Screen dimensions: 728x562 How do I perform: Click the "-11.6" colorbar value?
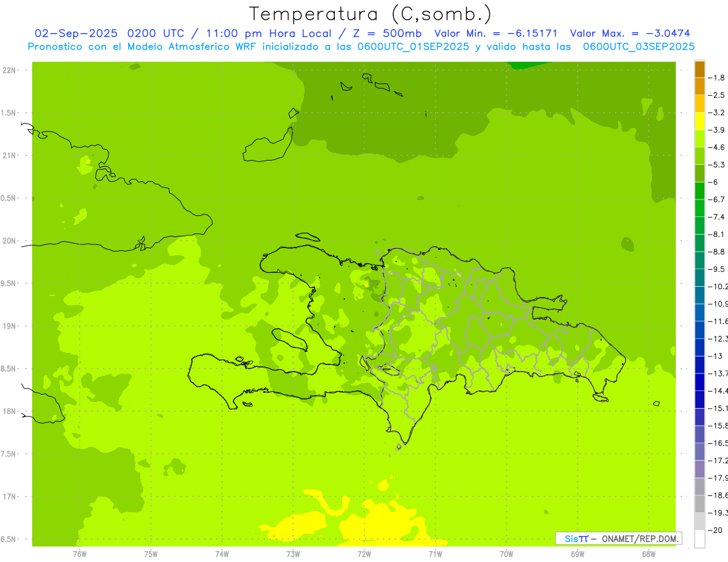coord(719,321)
